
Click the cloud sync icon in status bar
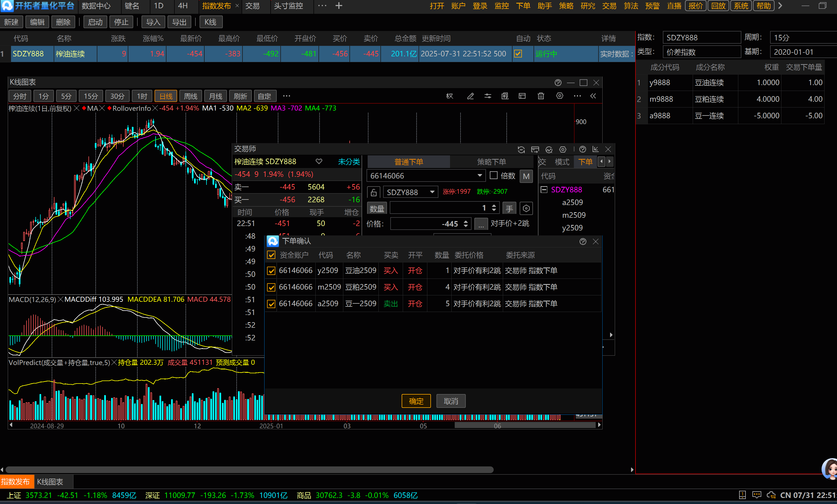click(771, 495)
